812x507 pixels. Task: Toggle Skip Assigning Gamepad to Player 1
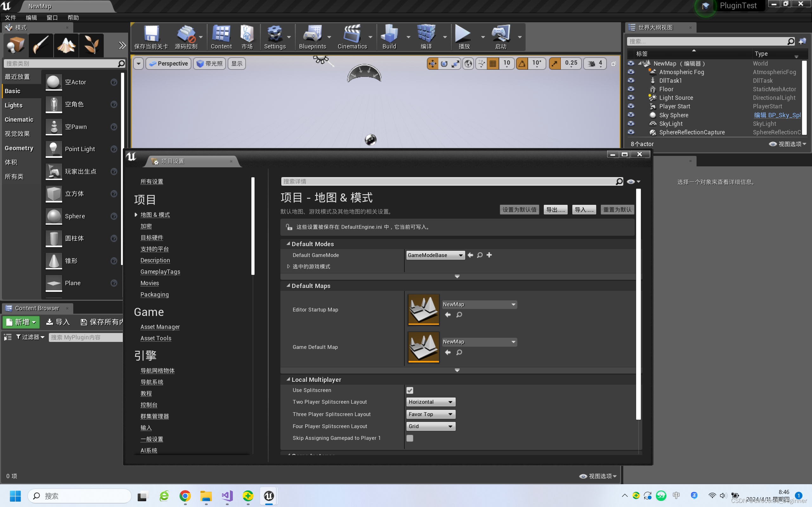410,438
